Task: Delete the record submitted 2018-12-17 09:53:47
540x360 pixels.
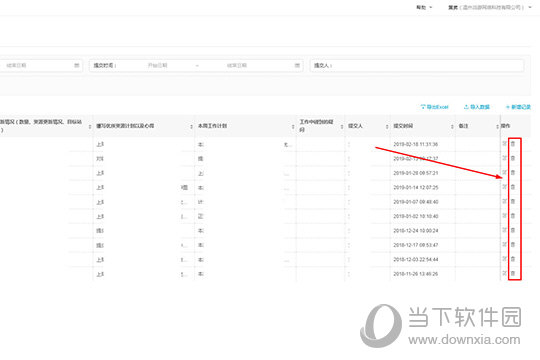Action: click(513, 245)
